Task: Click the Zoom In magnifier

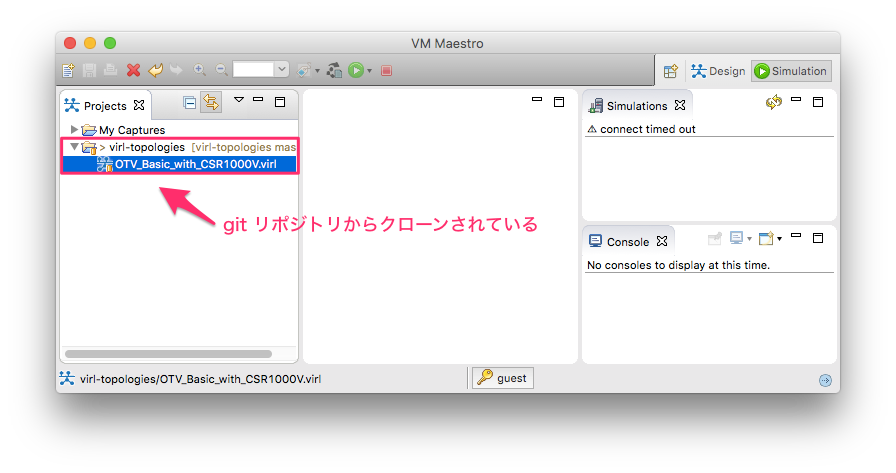Action: click(x=199, y=70)
